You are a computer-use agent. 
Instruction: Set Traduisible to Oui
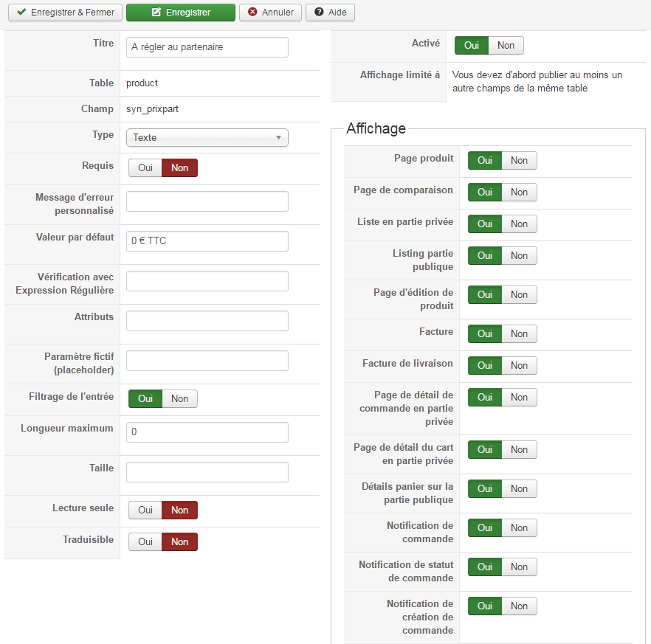coord(145,541)
